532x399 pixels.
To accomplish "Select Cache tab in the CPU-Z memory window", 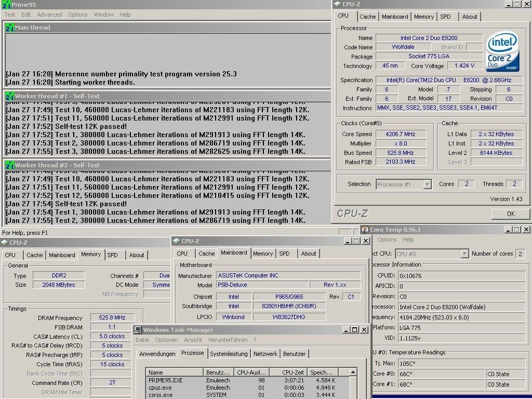I will (x=35, y=255).
